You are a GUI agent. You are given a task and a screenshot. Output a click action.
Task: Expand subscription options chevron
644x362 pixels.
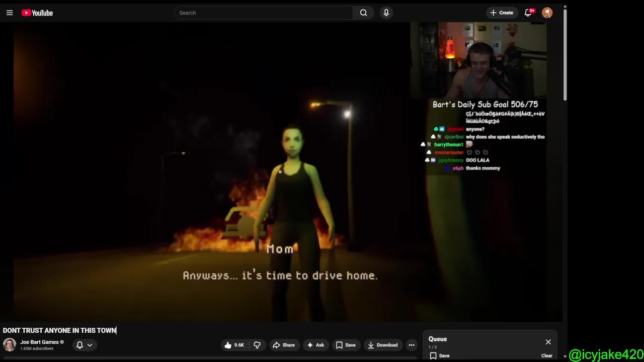[x=90, y=345]
